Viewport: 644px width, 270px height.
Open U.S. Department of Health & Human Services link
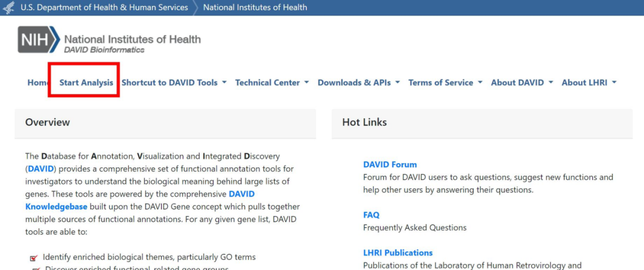[x=104, y=7]
